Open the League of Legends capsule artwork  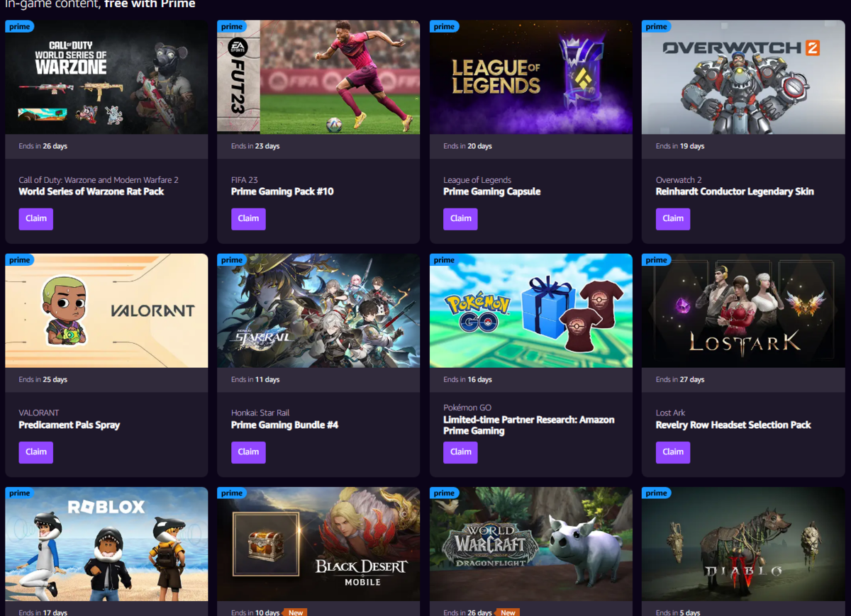click(x=531, y=77)
